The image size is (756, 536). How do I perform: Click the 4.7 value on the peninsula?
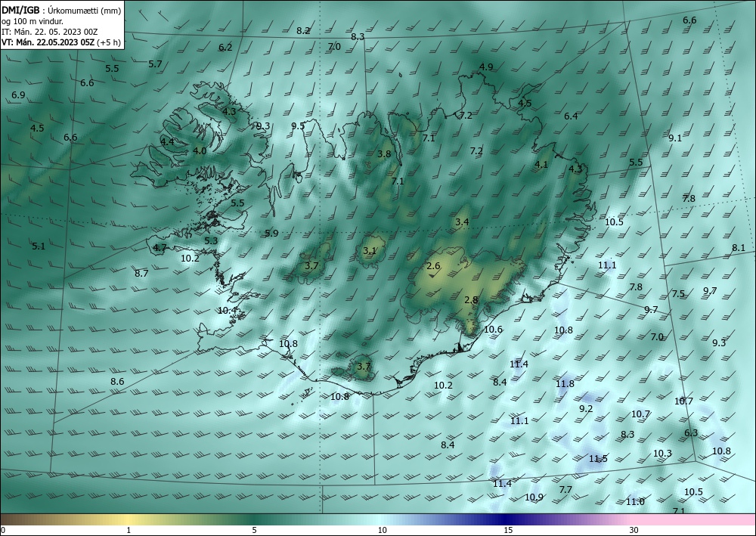tap(160, 248)
